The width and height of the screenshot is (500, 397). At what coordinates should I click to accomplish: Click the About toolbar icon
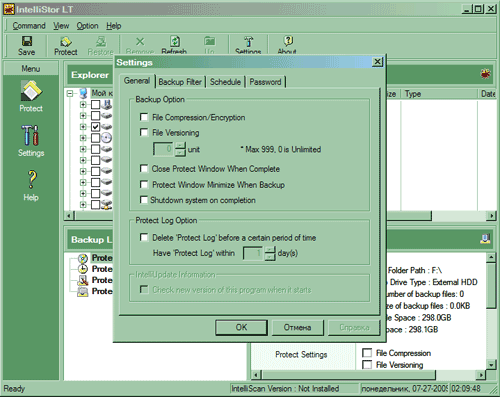point(287,45)
